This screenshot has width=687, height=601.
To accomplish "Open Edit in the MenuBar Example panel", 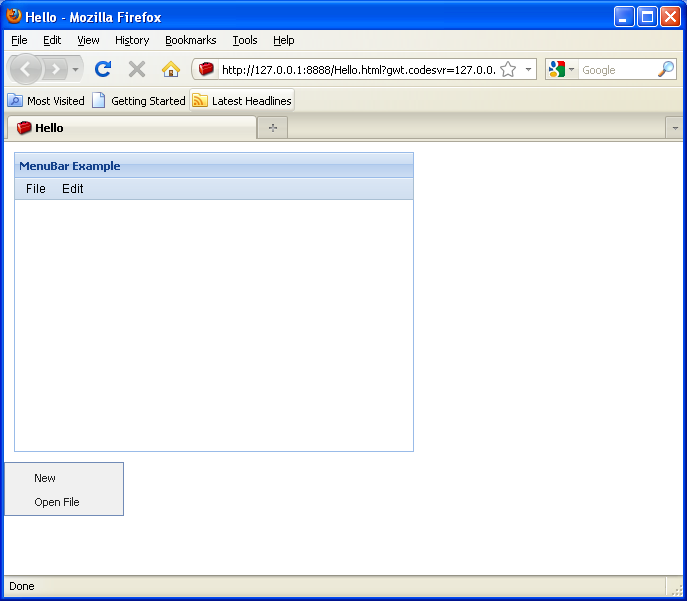I will (x=72, y=189).
